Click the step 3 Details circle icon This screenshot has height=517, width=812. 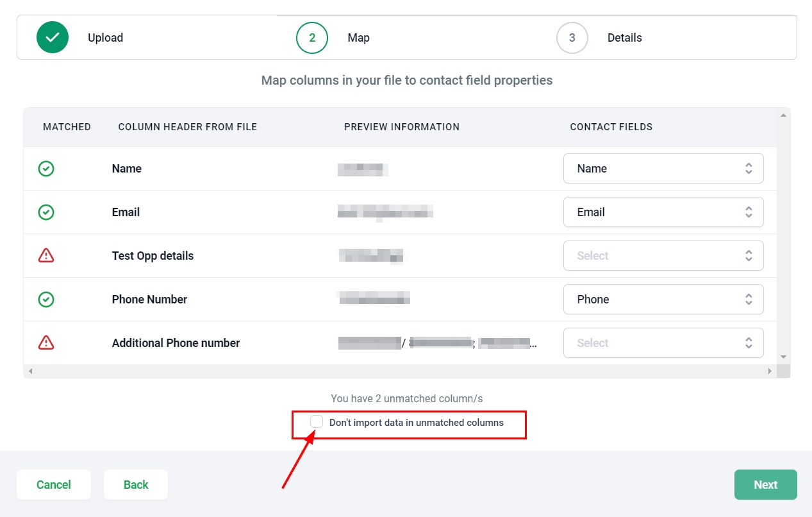click(x=572, y=38)
